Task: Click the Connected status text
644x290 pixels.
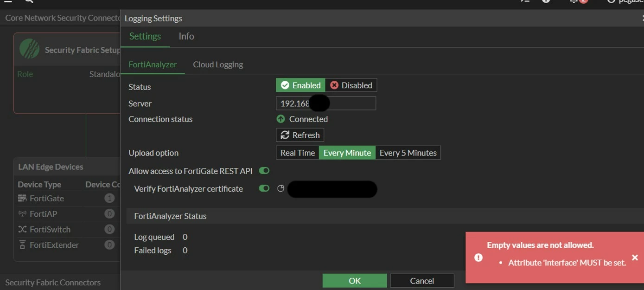Action: pyautogui.click(x=308, y=119)
